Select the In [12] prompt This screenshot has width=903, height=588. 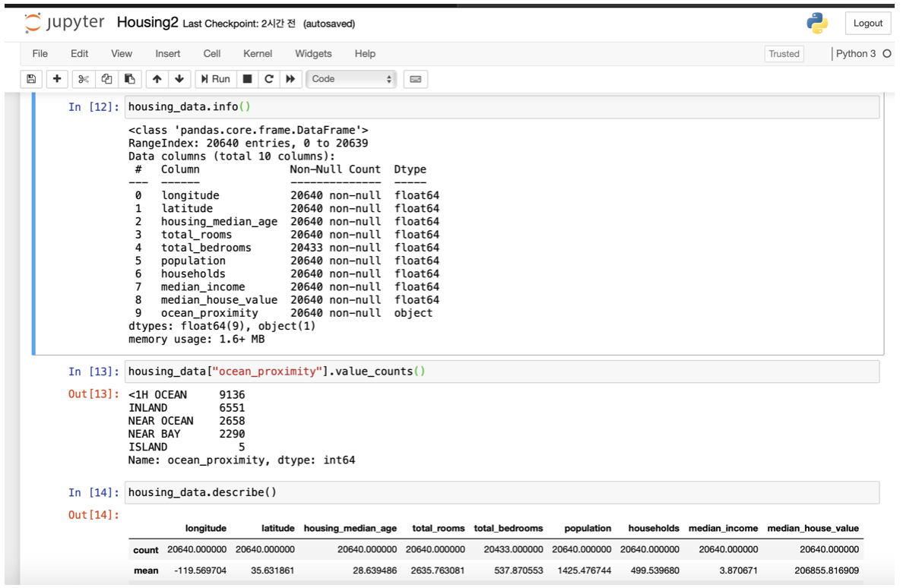coord(93,107)
